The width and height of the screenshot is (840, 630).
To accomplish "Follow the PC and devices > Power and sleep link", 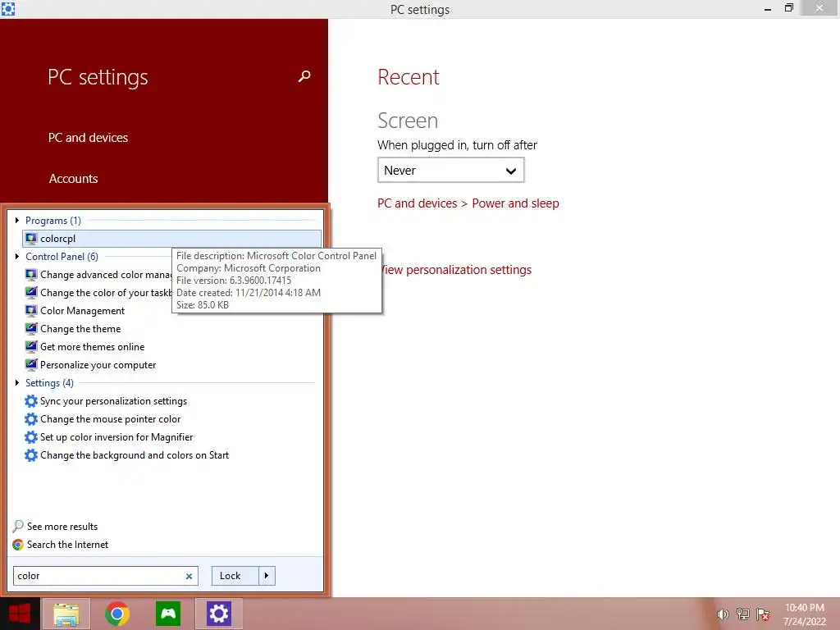I will 468,203.
